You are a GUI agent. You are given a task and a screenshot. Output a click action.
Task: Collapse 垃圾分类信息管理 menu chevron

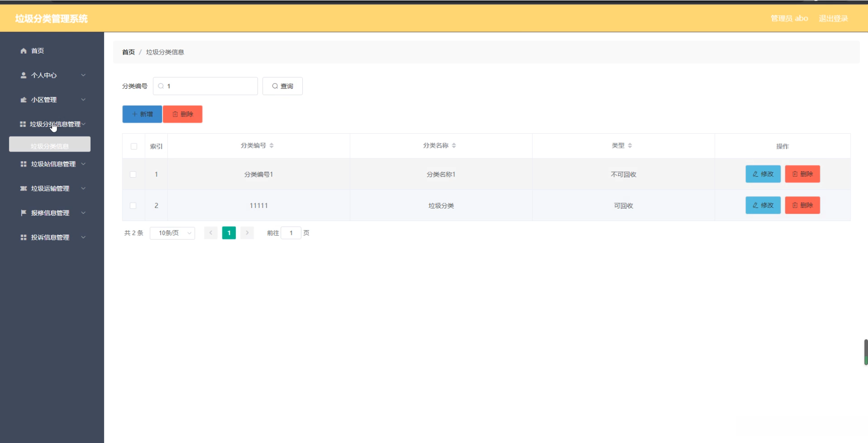point(83,124)
